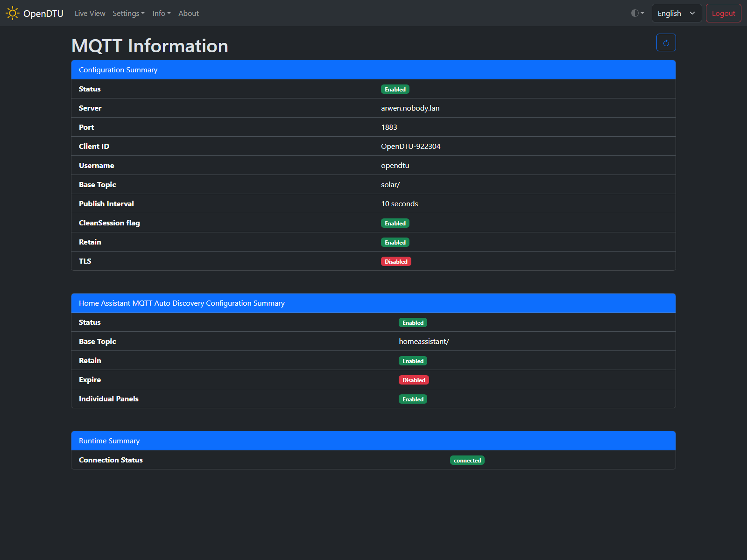Go to Live View
The image size is (747, 560).
pyautogui.click(x=90, y=14)
